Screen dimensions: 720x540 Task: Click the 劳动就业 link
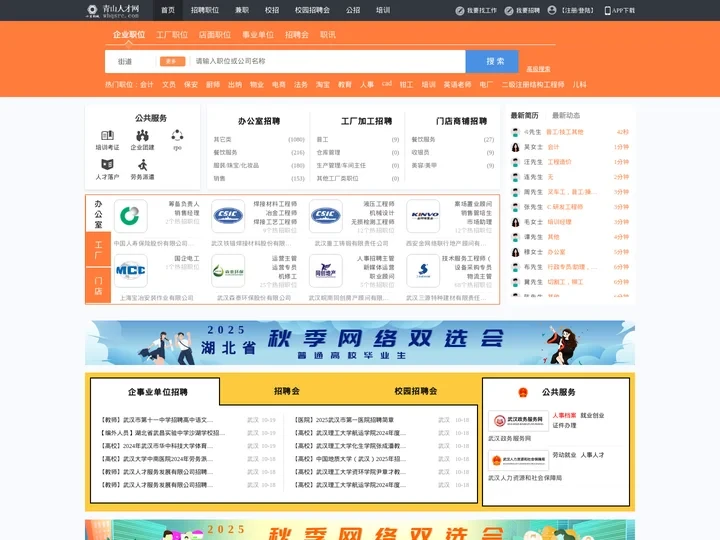click(x=564, y=455)
